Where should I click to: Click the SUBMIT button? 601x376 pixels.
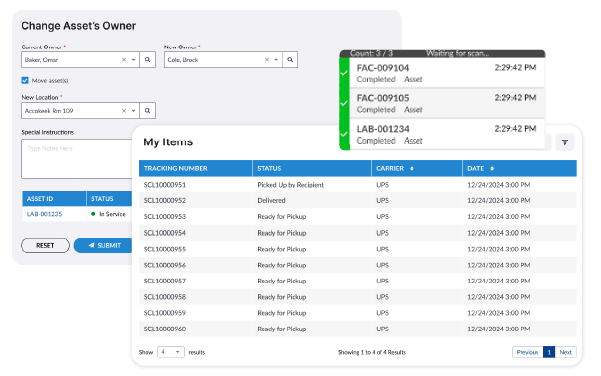point(103,246)
